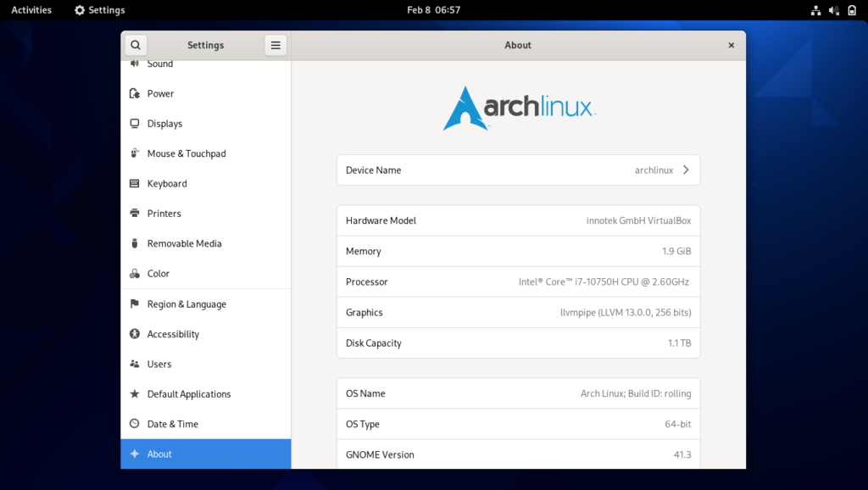
Task: Open the search in Settings
Action: click(x=136, y=44)
